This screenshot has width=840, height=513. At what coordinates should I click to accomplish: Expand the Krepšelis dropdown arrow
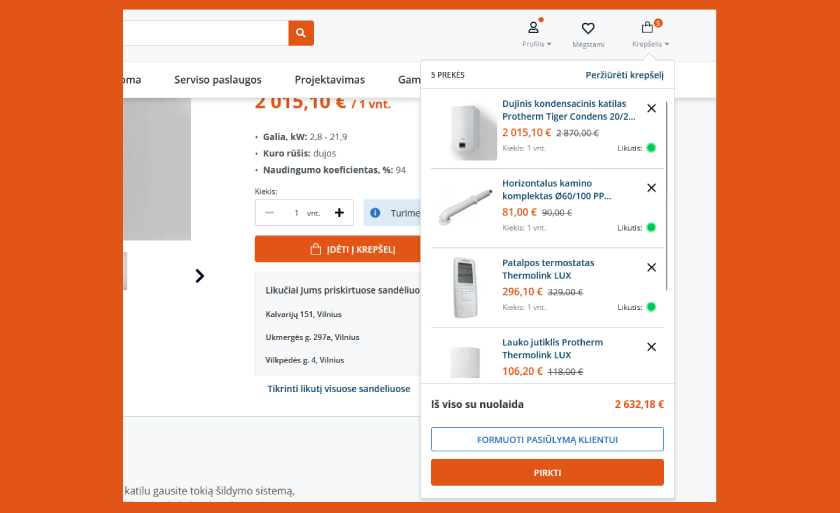[666, 44]
